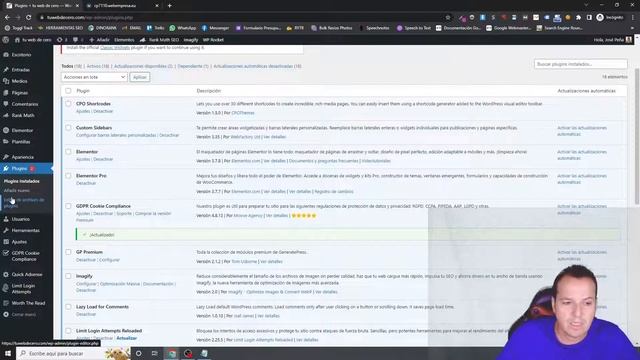This screenshot has width=640, height=360.
Task: Check the Elementor plugin checkbox
Action: 68,152
